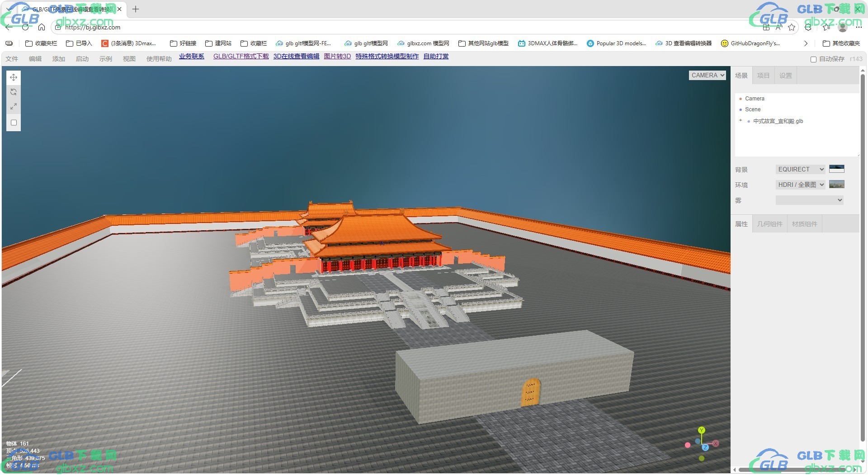Expand the 中式故宫_宣和殿.glb tree node
Image resolution: width=868 pixels, height=475 pixels.
[741, 120]
